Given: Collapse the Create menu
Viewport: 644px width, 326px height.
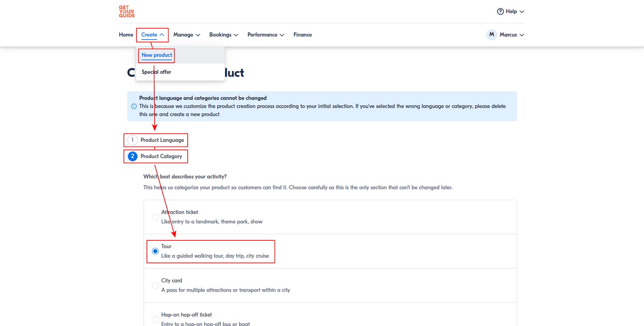Looking at the screenshot, I should [x=153, y=35].
